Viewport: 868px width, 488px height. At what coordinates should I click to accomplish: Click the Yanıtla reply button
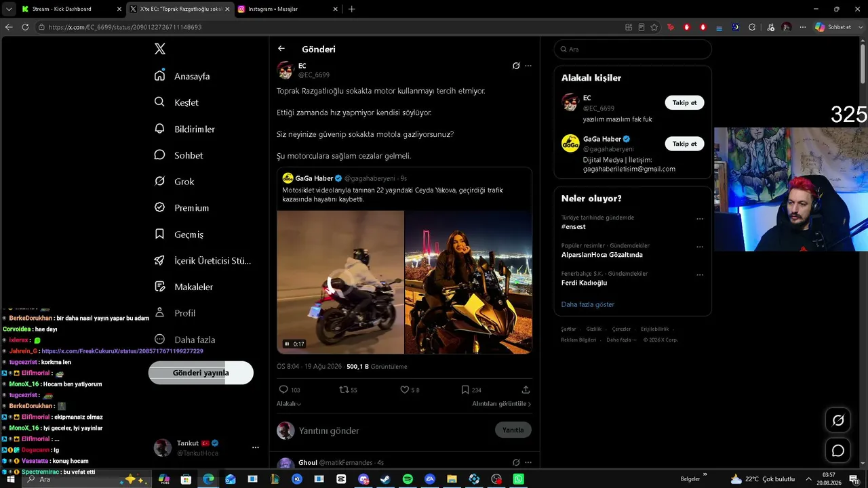pyautogui.click(x=513, y=430)
